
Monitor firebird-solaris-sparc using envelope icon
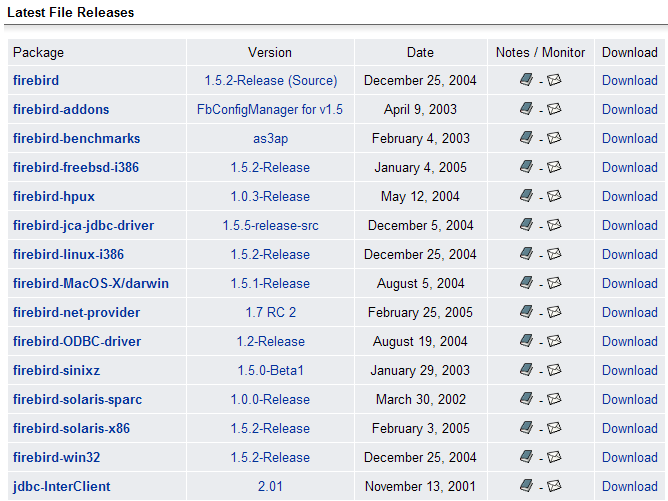[x=554, y=399]
